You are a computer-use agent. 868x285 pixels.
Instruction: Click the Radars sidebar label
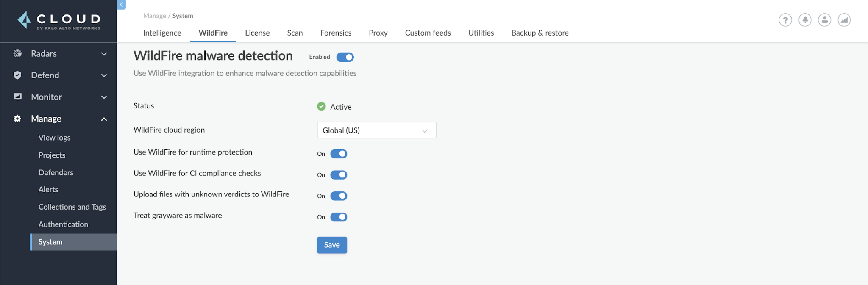tap(44, 53)
